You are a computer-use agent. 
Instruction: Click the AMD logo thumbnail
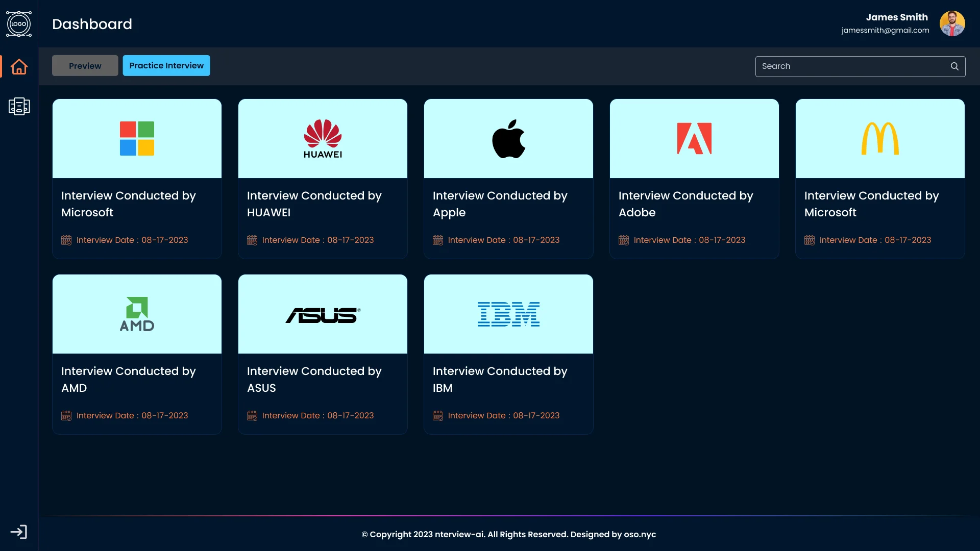(137, 314)
